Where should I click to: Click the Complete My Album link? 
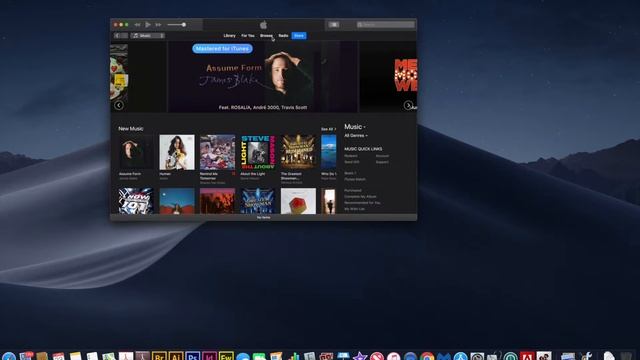(360, 197)
